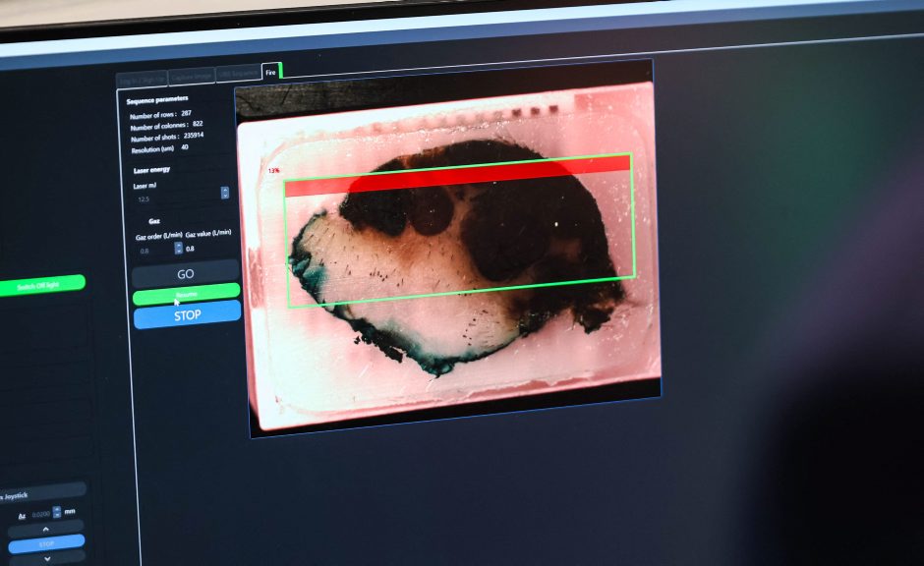924x566 pixels.
Task: Click the Gaz order spinner arrows
Action: 178,249
